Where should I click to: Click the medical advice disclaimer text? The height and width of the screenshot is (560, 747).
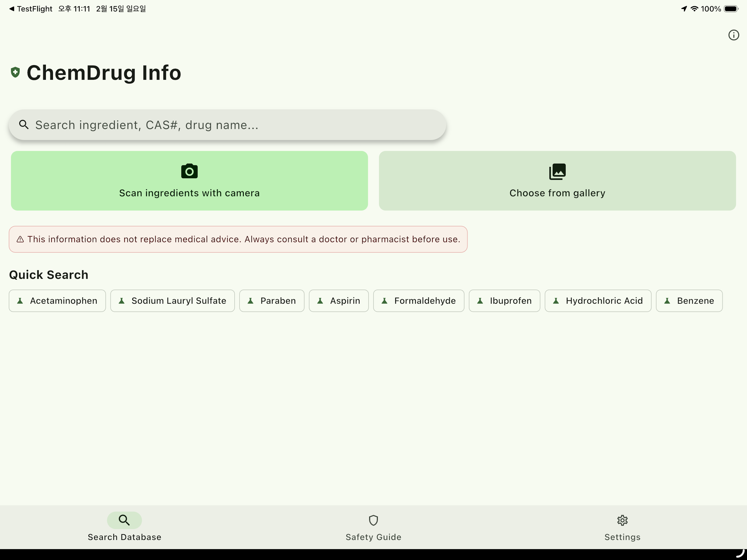coord(243,239)
